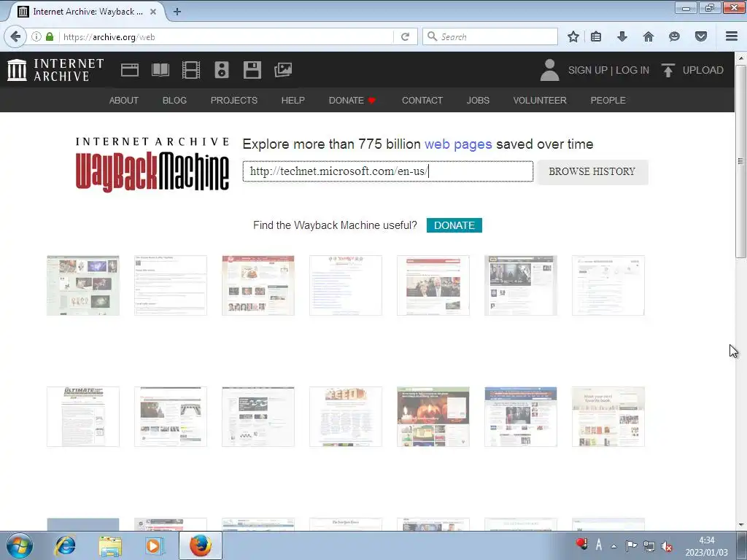
Task: Bookmark this page with the star icon
Action: coord(573,36)
